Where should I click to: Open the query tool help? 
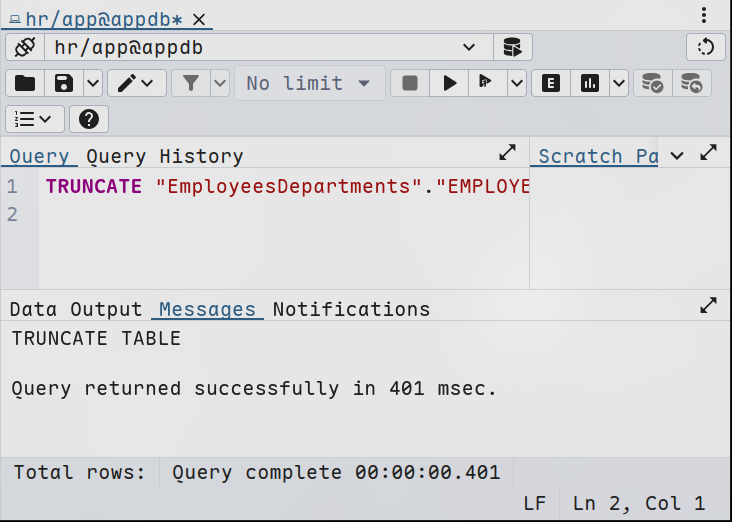coord(88,119)
